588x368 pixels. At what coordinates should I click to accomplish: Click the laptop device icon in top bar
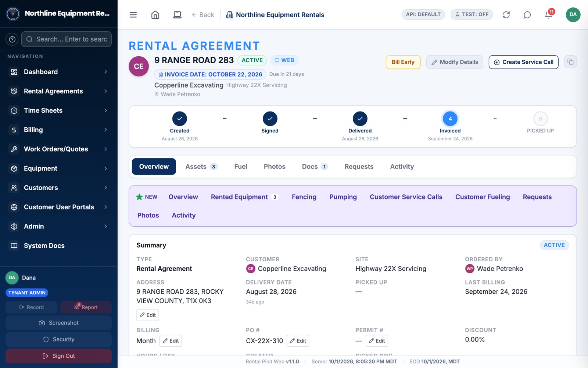177,15
